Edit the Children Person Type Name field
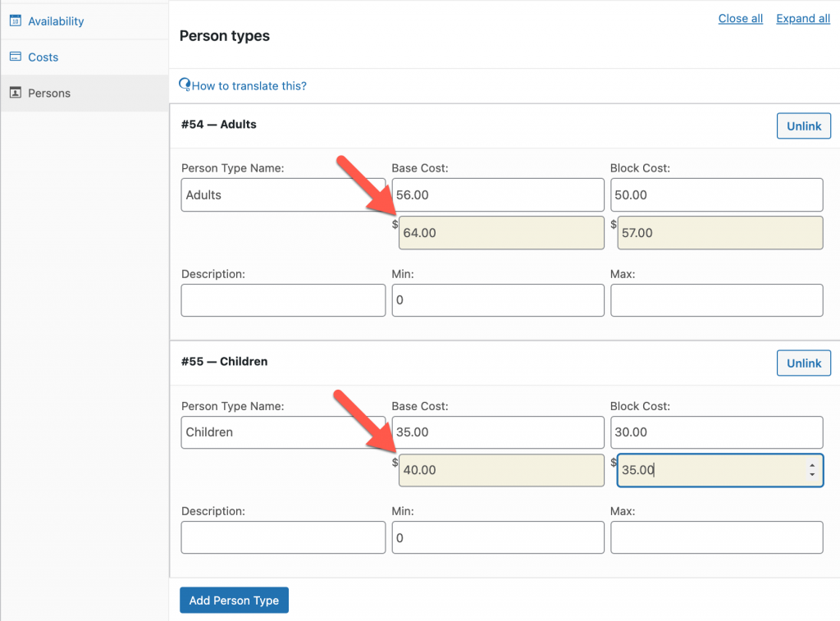 (x=283, y=432)
